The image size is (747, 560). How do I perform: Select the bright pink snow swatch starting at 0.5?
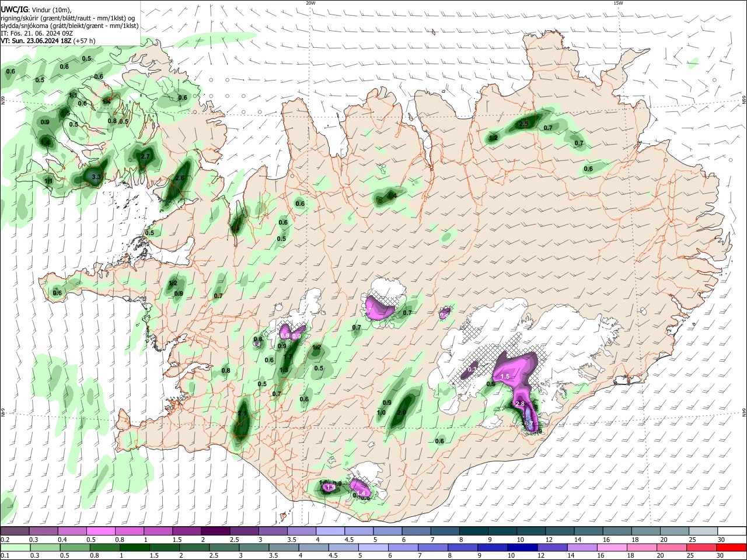[100, 531]
